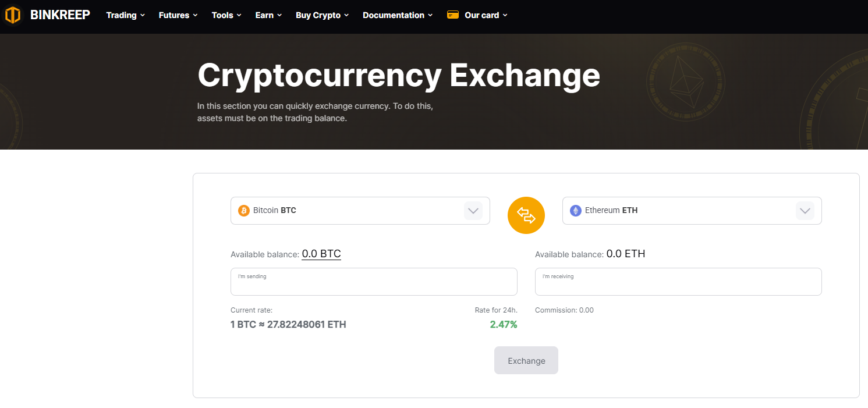Expand the Ethereum ETH selector chevron
The image size is (868, 408).
tap(805, 211)
